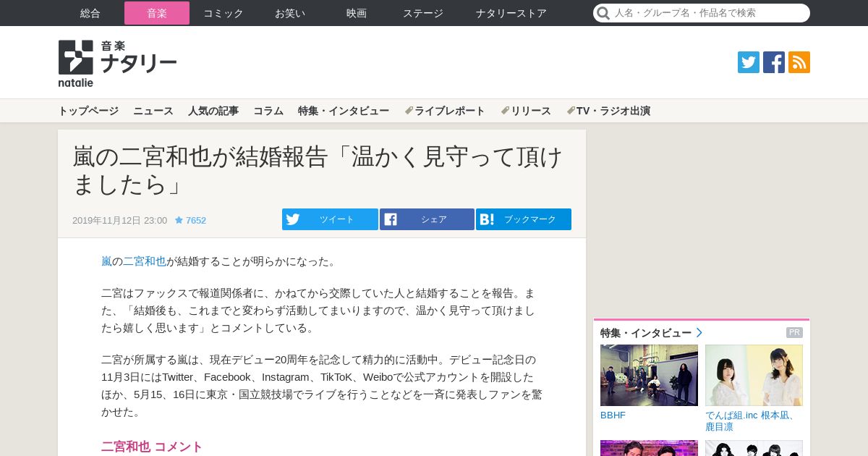Open the 特集・インタビュー menu item

pos(344,111)
